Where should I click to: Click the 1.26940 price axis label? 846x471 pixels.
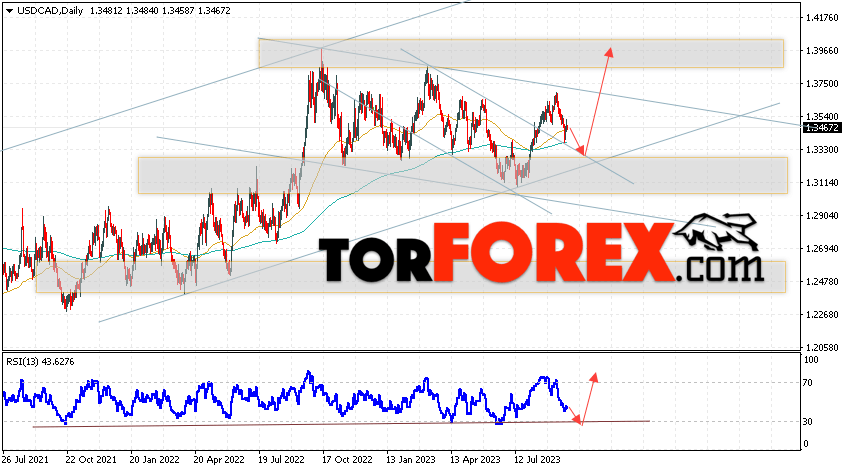(822, 249)
